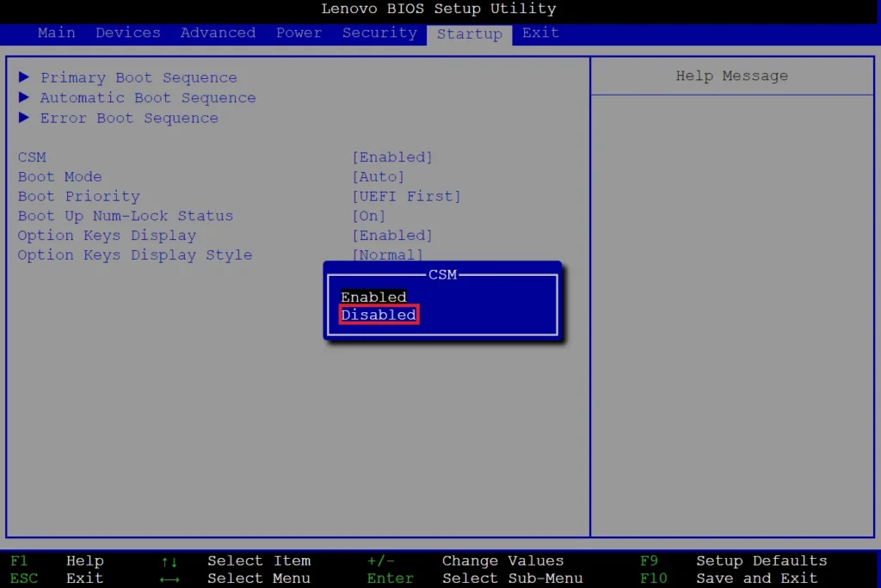Click the Select Menu arrows hint
This screenshot has height=588, width=881.
point(235,579)
